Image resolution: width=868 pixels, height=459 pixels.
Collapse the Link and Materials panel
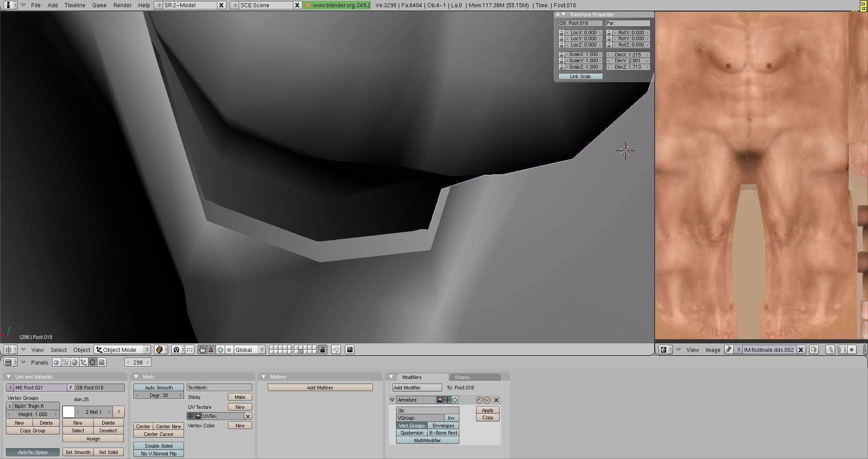point(9,377)
